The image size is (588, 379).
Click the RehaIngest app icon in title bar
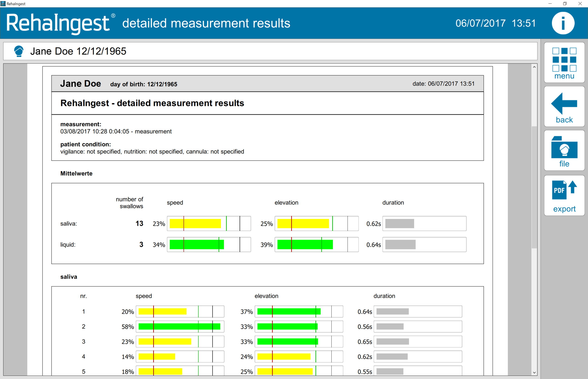3,3
